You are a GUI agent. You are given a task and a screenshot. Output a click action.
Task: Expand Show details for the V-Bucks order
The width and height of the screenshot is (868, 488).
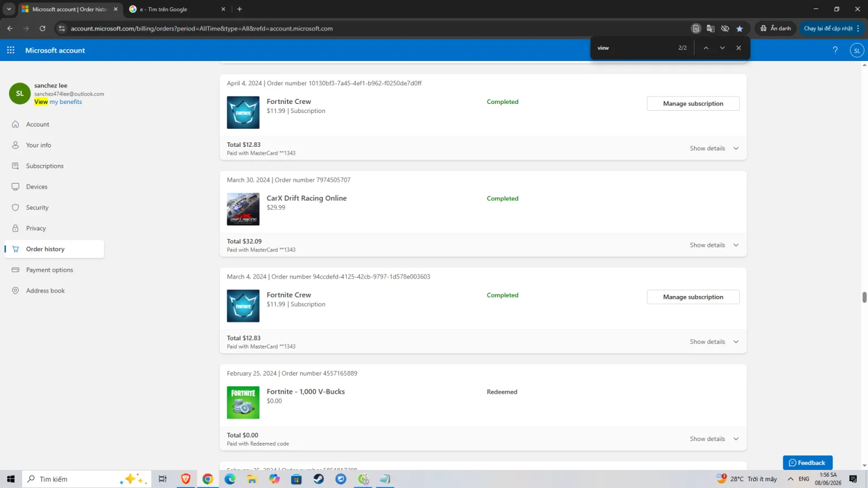coord(714,439)
